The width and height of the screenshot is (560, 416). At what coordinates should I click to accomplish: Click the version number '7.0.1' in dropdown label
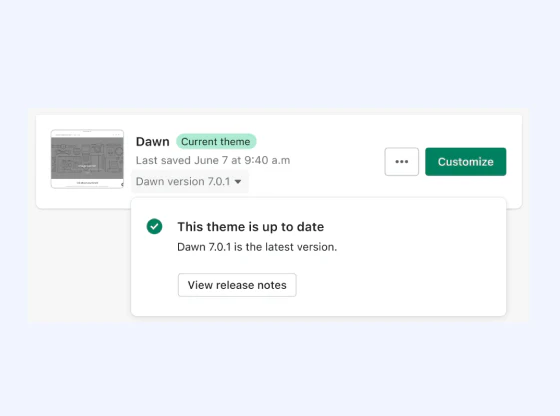tap(219, 181)
